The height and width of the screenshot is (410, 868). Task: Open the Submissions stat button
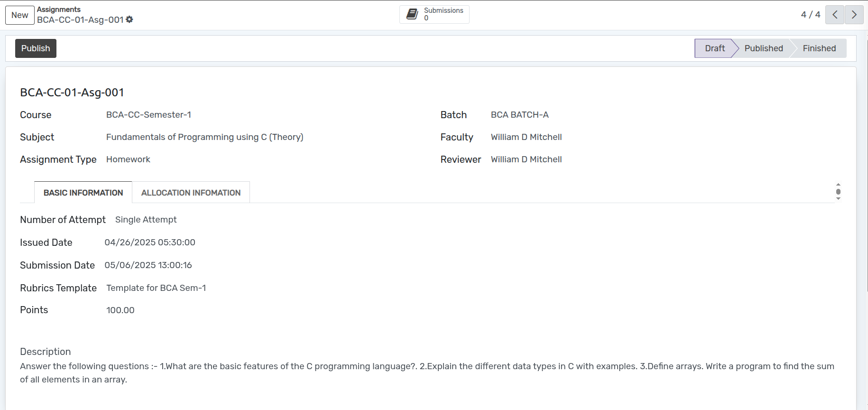434,14
